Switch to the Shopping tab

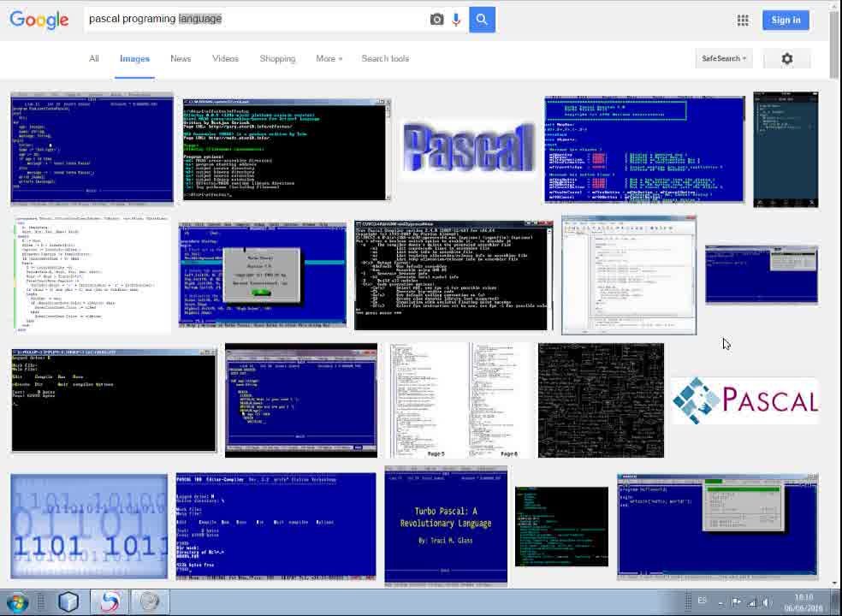277,58
